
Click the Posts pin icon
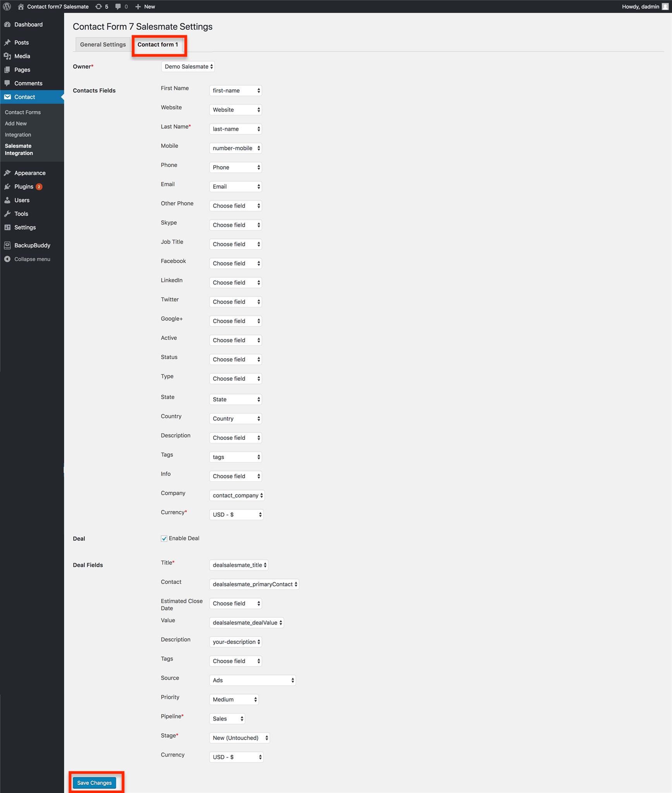point(7,43)
